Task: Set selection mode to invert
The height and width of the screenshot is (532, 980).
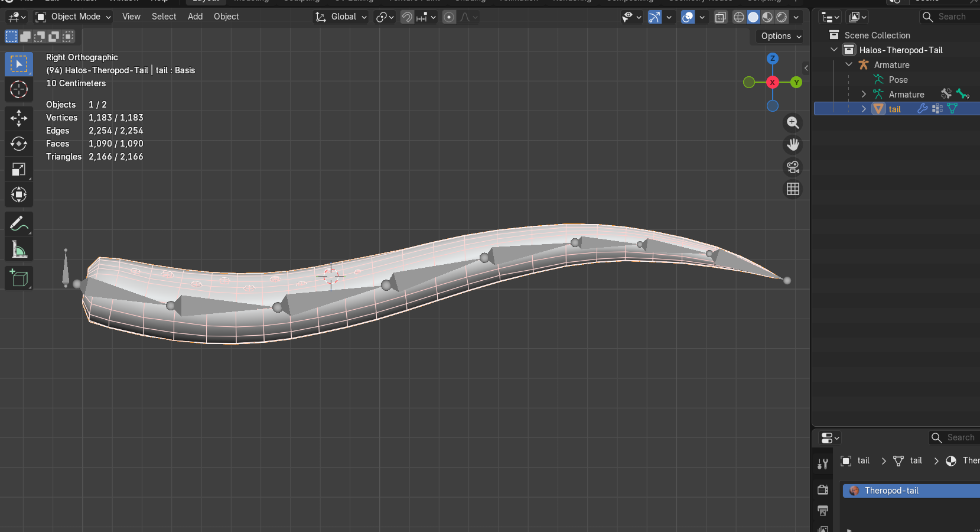Action: 54,37
